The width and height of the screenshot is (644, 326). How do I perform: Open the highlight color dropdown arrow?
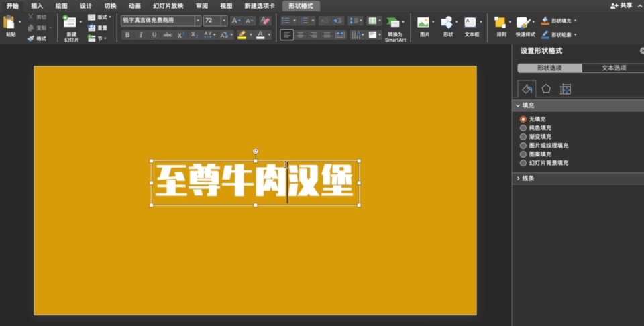point(251,35)
